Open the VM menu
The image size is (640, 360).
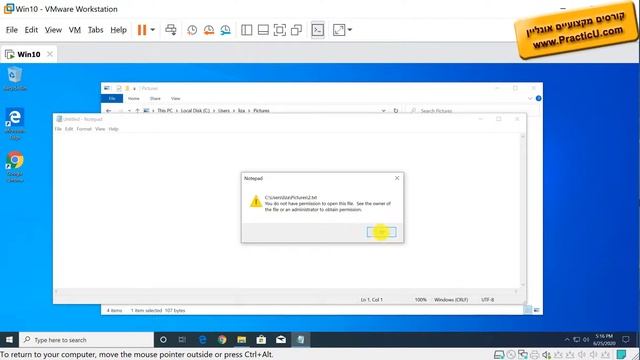click(75, 30)
